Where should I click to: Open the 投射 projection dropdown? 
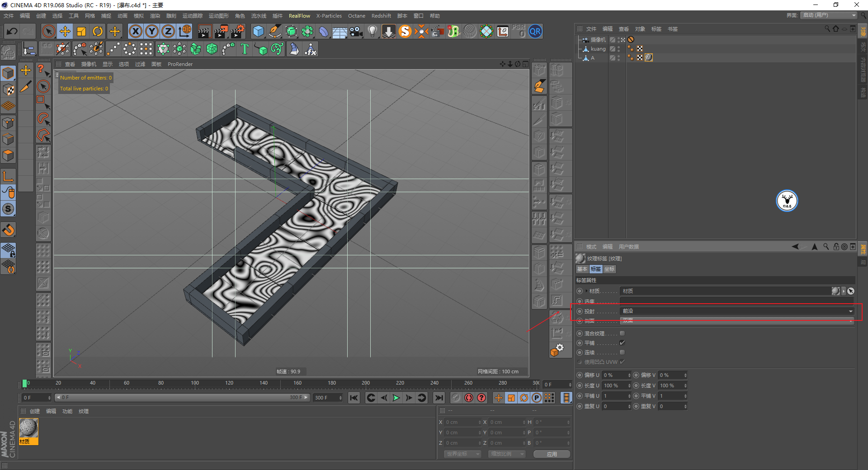pos(737,311)
